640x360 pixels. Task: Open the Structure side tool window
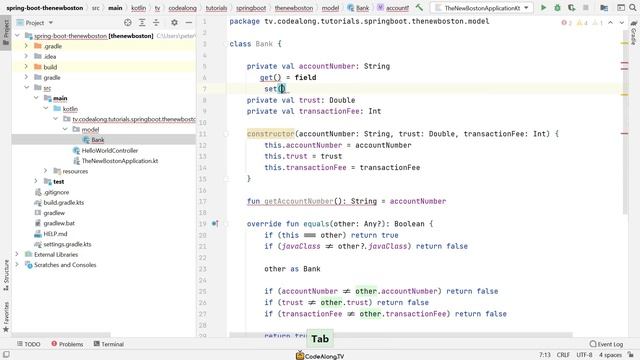[6, 276]
